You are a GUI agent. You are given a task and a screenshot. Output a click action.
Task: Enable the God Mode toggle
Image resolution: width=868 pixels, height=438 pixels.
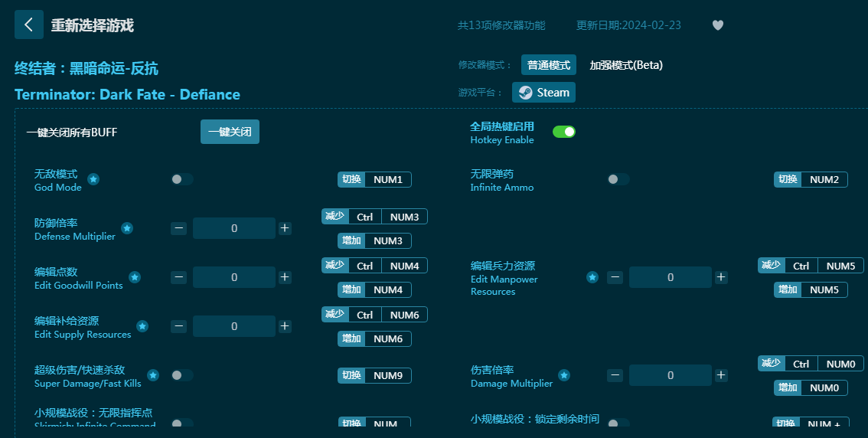(182, 179)
